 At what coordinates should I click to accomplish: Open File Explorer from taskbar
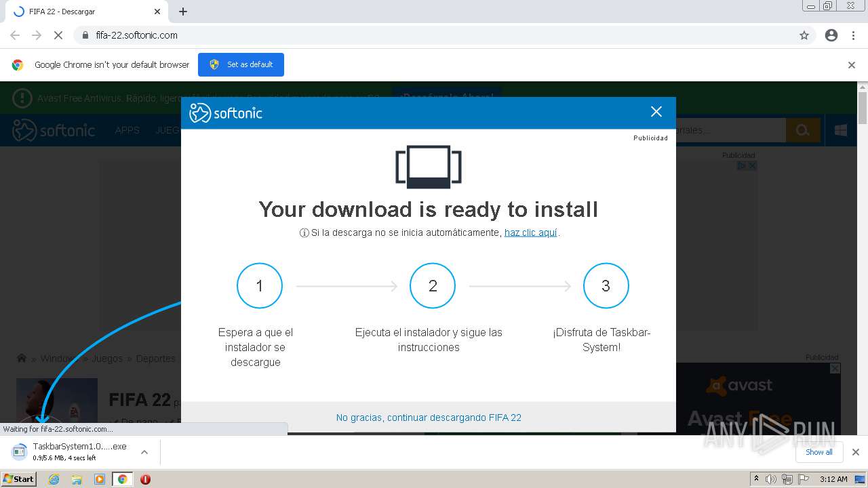click(x=77, y=479)
